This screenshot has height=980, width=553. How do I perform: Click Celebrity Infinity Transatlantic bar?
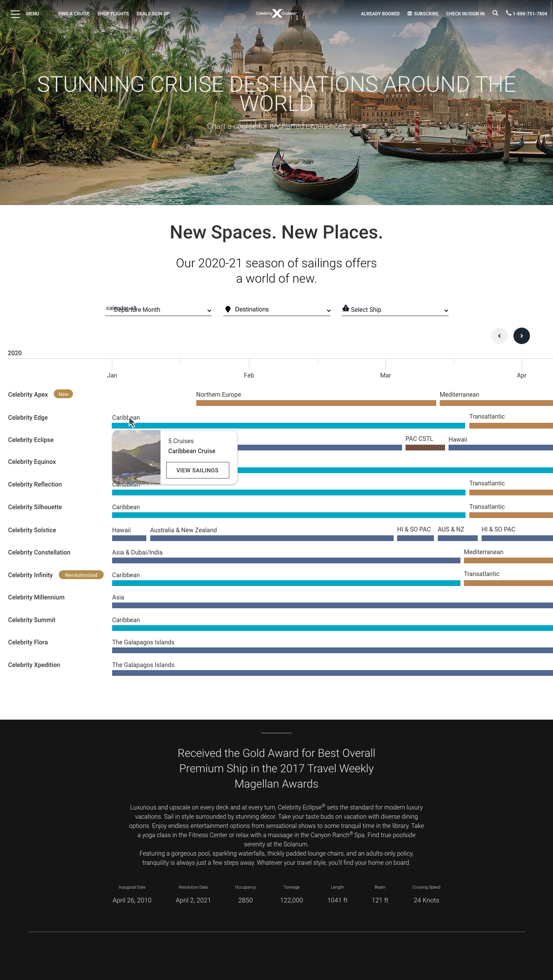508,583
